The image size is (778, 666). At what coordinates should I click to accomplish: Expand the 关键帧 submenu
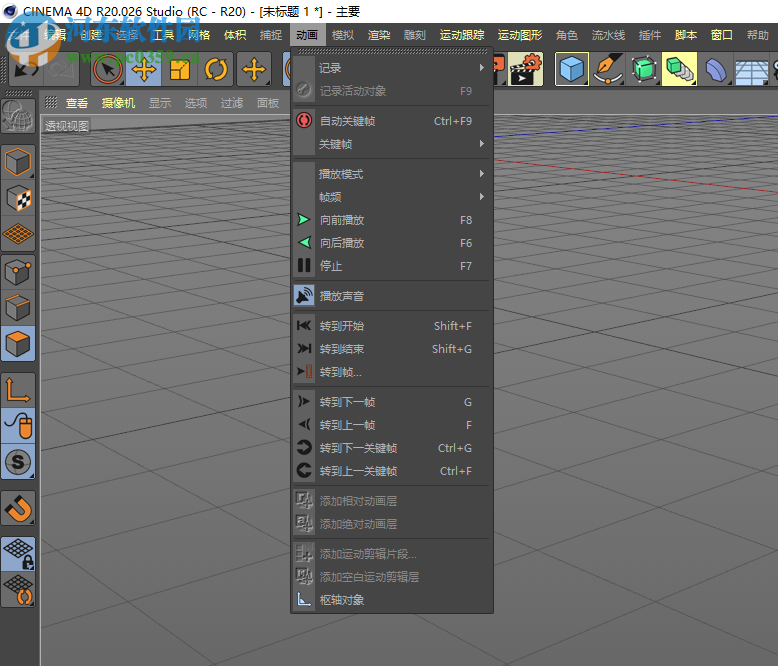pyautogui.click(x=391, y=144)
